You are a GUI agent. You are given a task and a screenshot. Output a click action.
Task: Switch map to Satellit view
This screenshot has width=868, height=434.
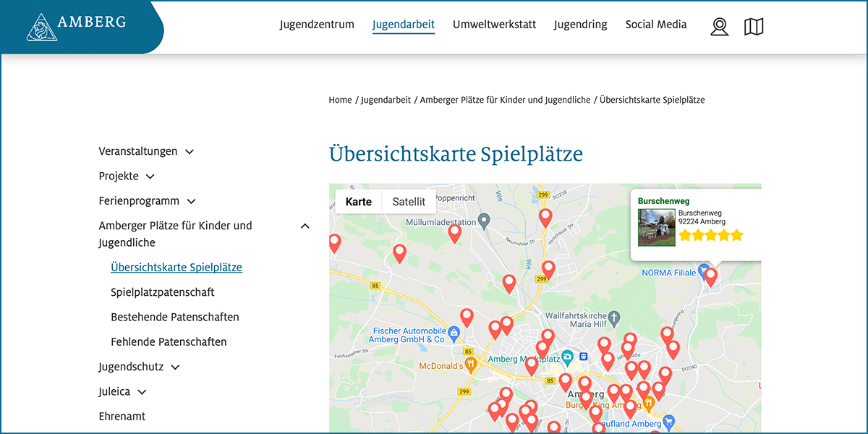click(409, 202)
